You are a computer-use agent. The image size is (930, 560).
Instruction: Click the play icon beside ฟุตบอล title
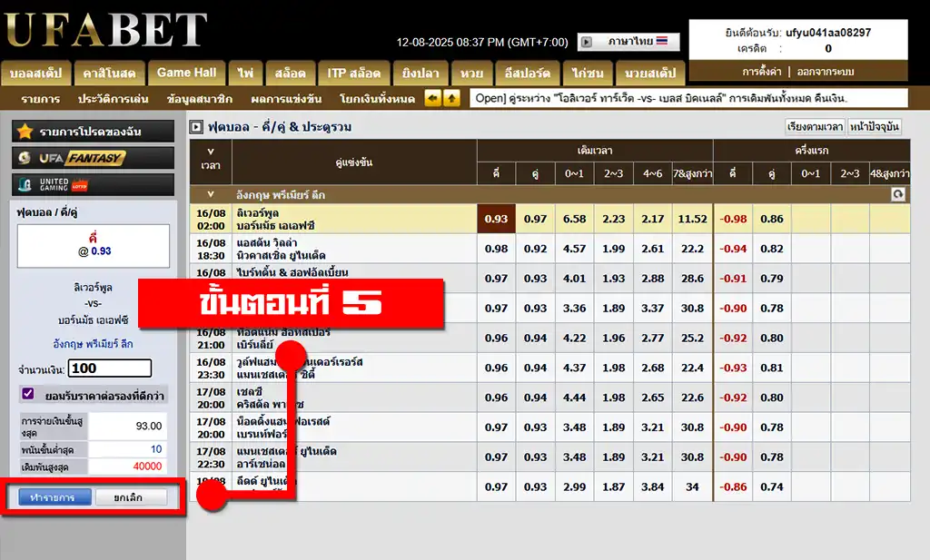click(196, 127)
